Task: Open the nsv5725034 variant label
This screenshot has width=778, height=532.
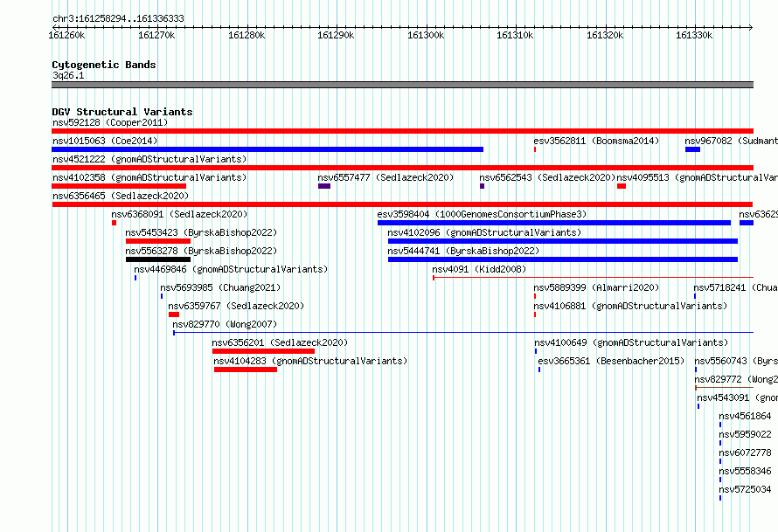Action: tap(746, 489)
